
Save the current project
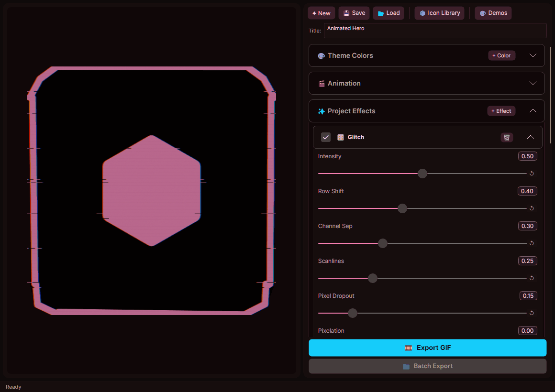[x=354, y=13]
